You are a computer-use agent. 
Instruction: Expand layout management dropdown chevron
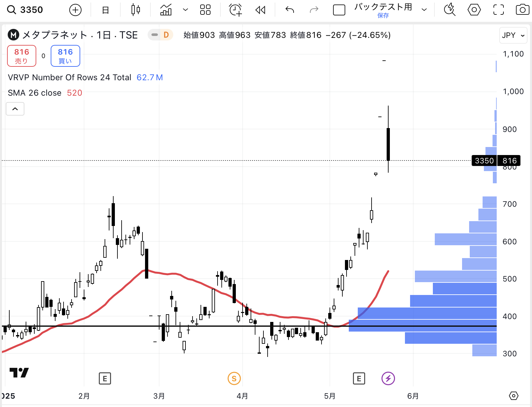point(424,10)
